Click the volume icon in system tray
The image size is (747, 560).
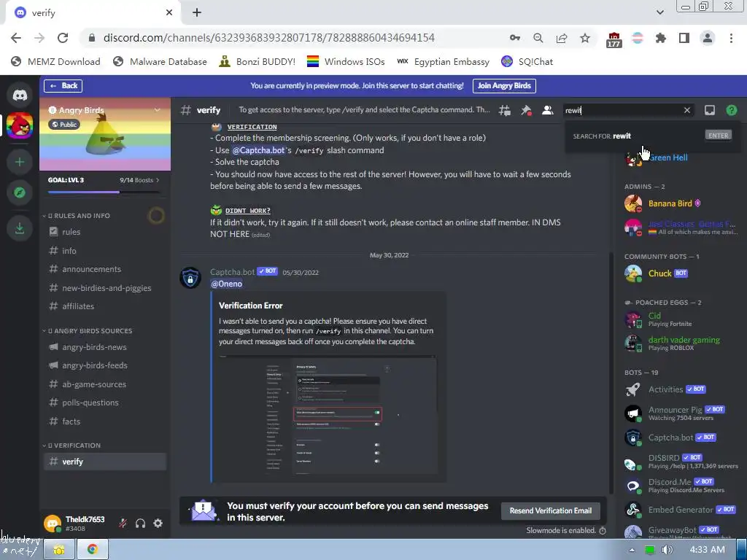[x=667, y=550]
